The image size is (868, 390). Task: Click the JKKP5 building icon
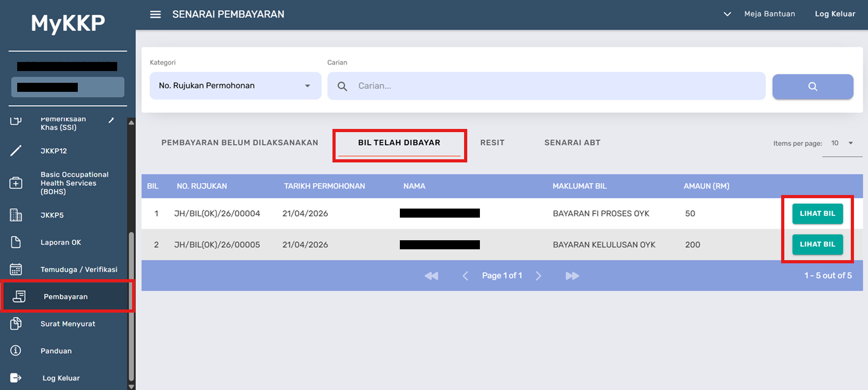click(16, 215)
